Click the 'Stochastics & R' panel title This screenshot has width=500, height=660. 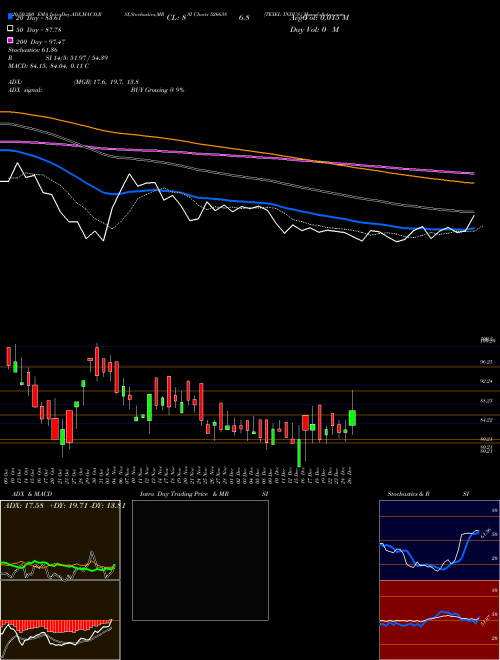tap(408, 494)
